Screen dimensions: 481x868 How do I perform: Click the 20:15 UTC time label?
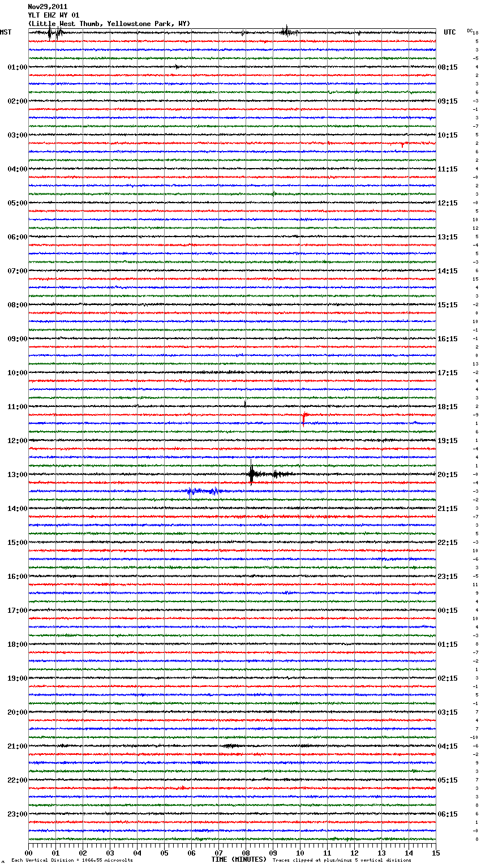point(448,475)
